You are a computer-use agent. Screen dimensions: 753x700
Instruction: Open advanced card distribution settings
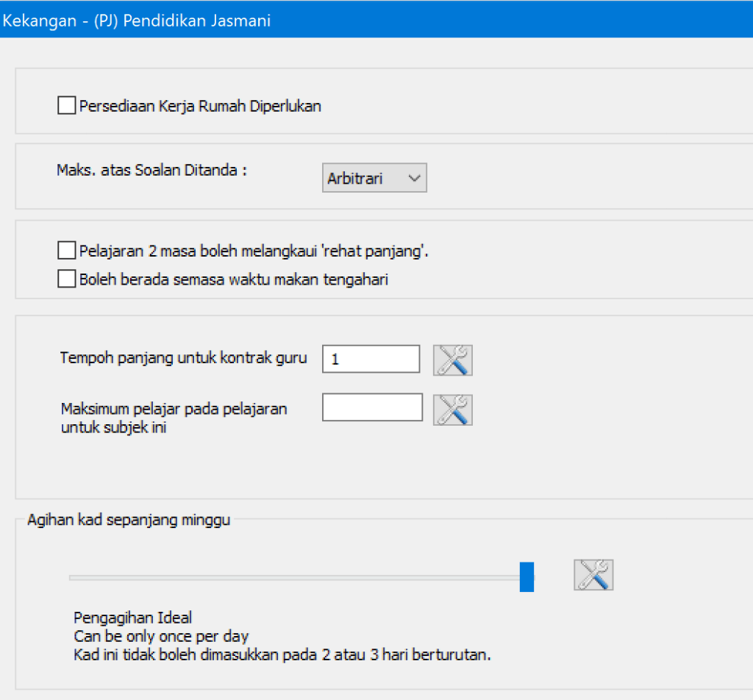pyautogui.click(x=593, y=575)
